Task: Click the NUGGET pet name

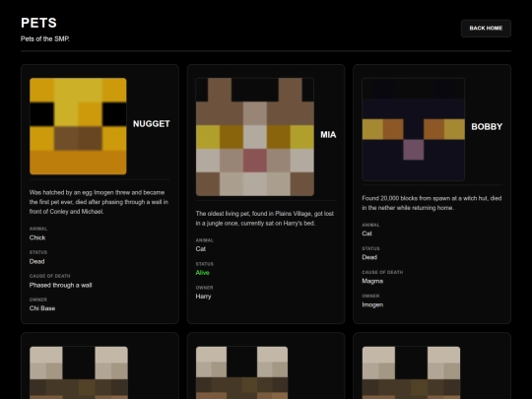Action: 152,124
